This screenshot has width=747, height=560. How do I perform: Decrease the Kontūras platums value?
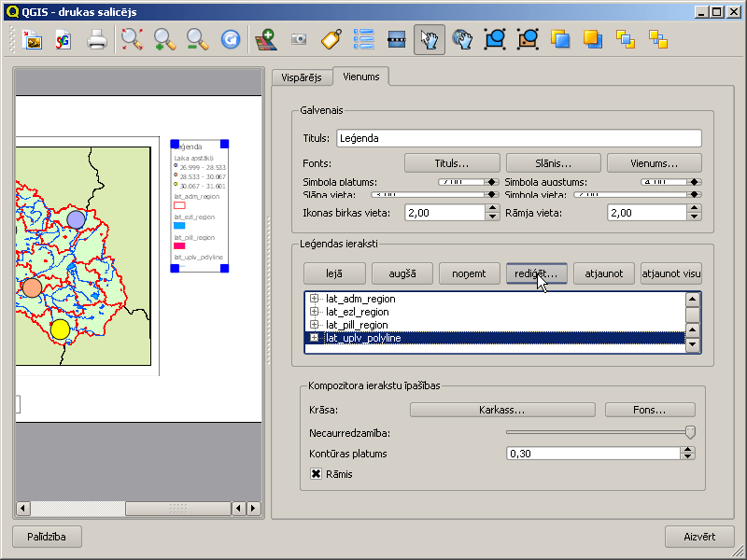(687, 456)
